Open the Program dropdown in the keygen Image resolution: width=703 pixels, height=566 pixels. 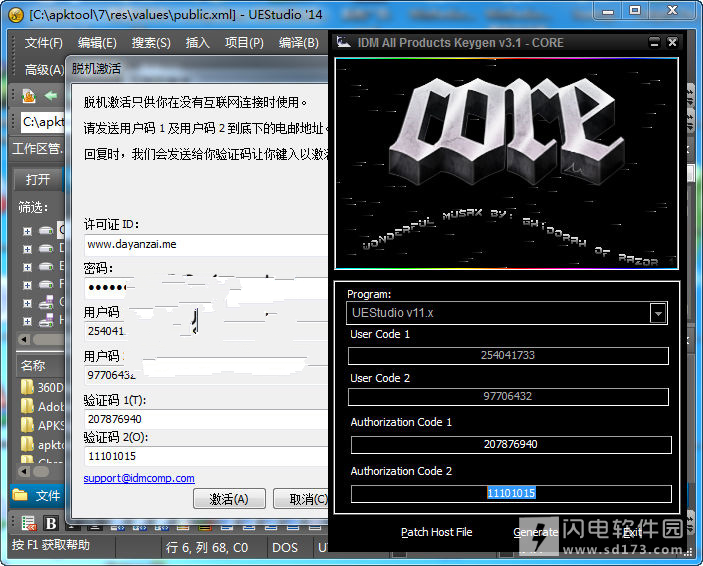point(658,313)
